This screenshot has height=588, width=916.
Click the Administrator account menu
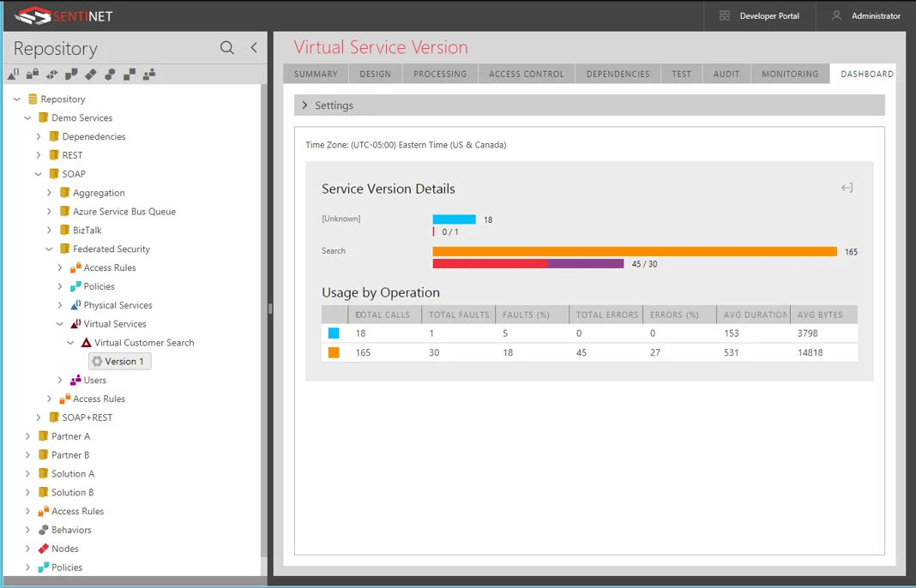pyautogui.click(x=875, y=15)
